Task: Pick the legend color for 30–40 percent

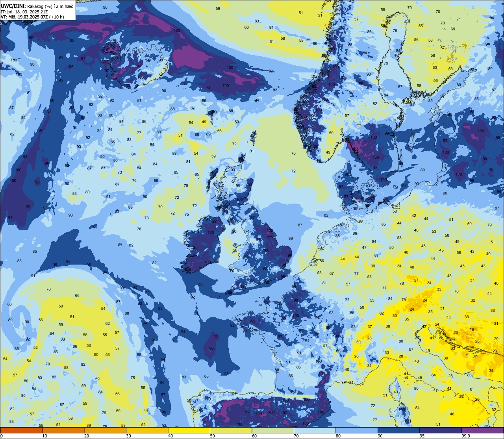Action: (147, 430)
